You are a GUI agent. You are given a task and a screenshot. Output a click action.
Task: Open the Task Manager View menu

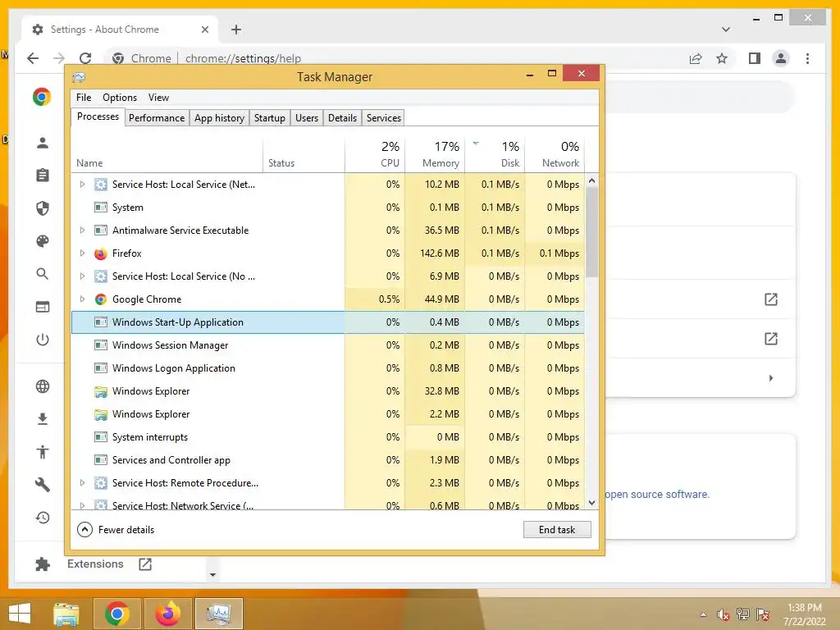pyautogui.click(x=158, y=98)
